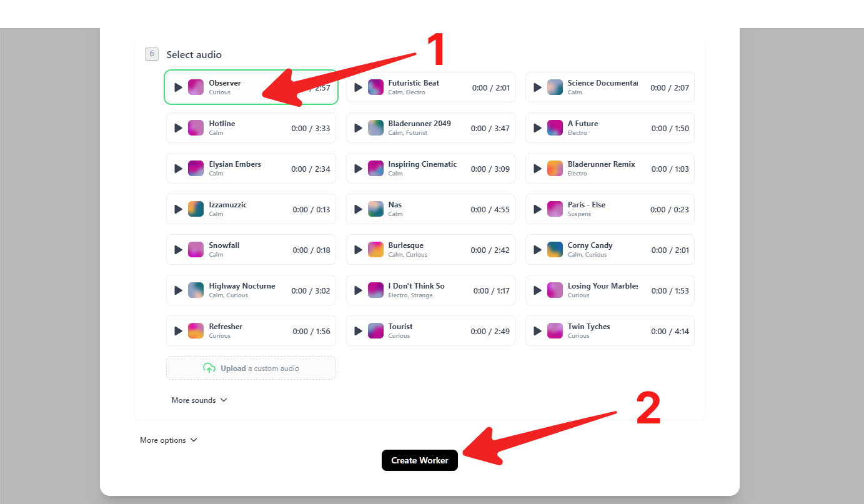Expand the More sounds list
864x504 pixels.
click(199, 400)
